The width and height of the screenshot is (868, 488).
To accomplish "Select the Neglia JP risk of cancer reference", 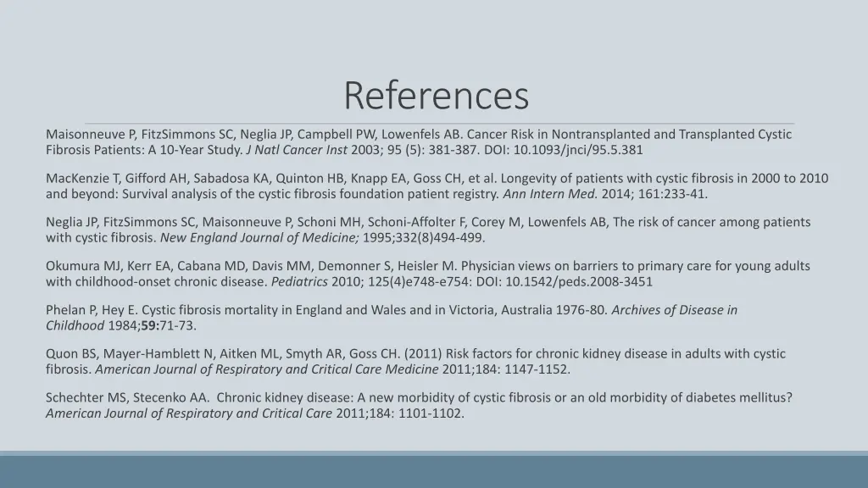I will tap(428, 230).
